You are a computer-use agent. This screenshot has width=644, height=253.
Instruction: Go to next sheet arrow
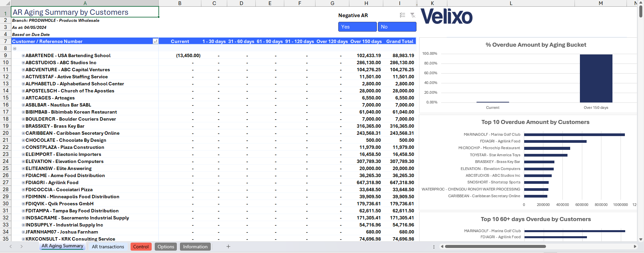coord(21,247)
